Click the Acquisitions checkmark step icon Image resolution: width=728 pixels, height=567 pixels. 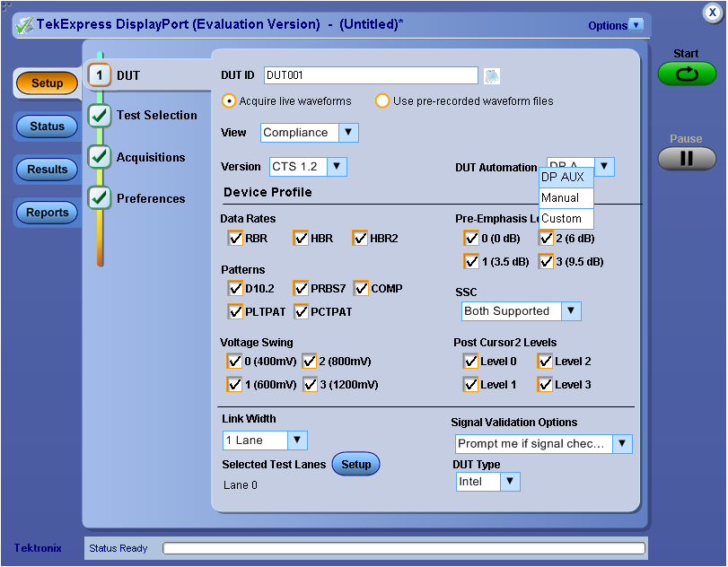point(100,156)
